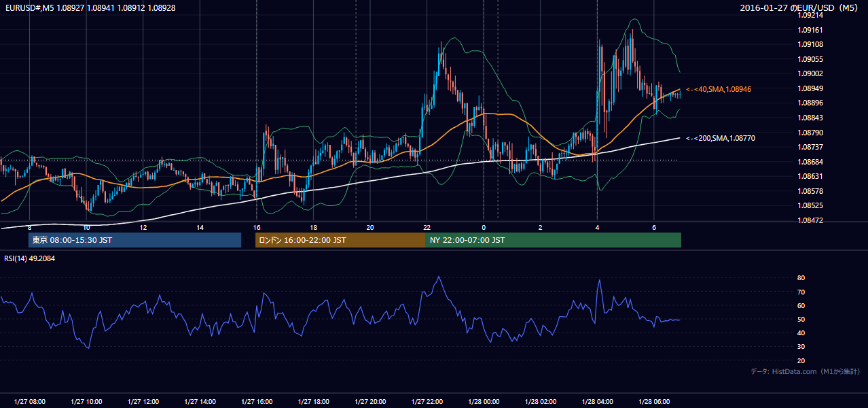Image resolution: width=868 pixels, height=408 pixels.
Task: Click hour tick 16 under price chart
Action: 257,227
